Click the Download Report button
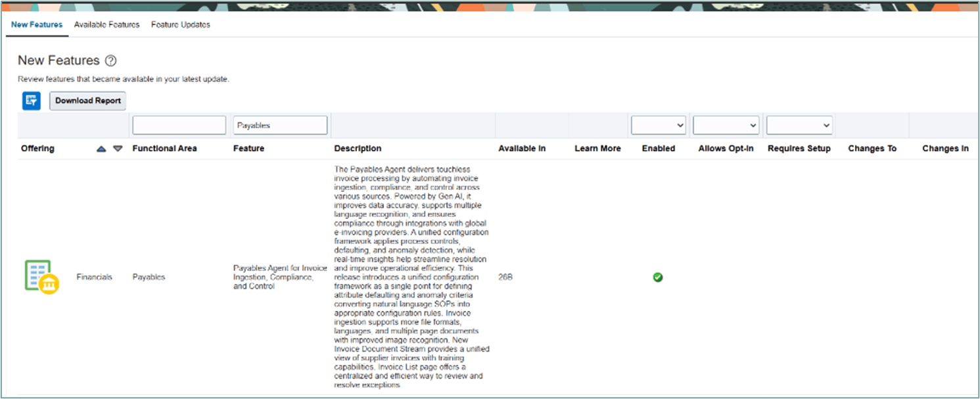980x399 pixels. click(x=87, y=101)
